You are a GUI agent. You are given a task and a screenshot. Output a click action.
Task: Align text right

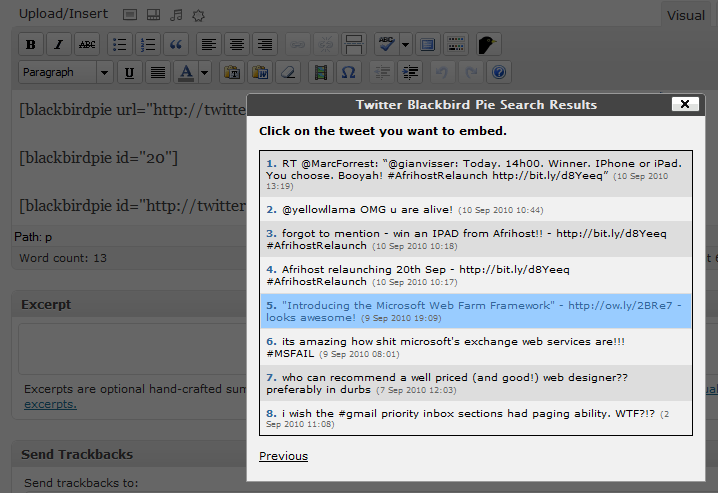(265, 44)
